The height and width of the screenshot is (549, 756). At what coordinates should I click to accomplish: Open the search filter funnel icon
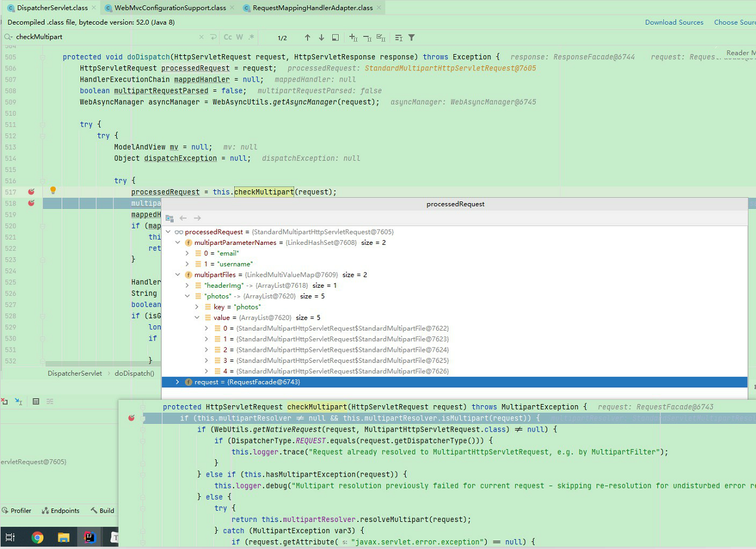[412, 37]
